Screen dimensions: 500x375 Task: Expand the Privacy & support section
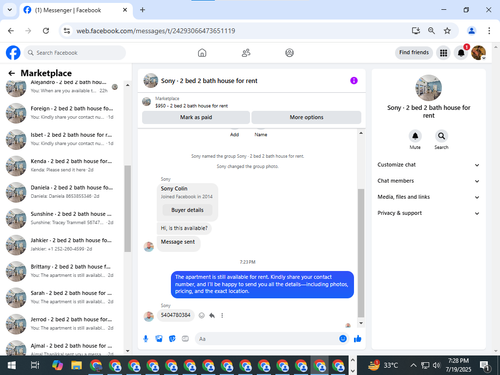pos(429,213)
